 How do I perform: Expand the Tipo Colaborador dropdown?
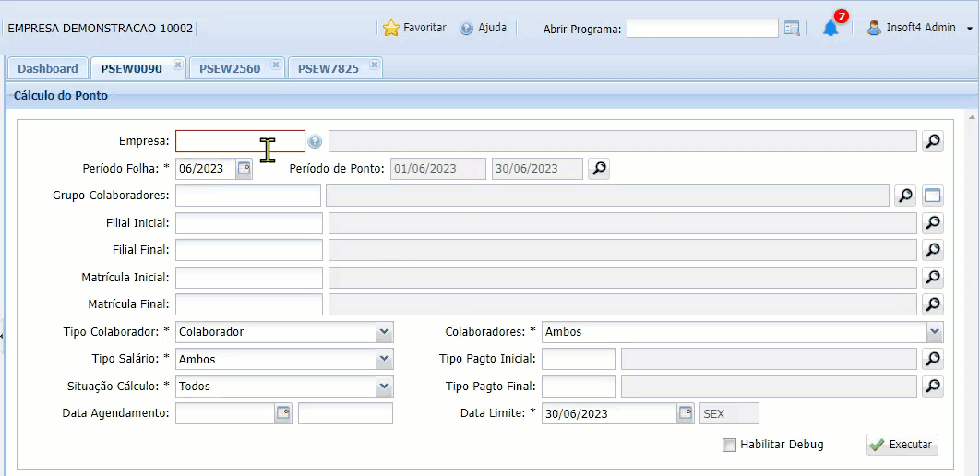click(x=385, y=332)
